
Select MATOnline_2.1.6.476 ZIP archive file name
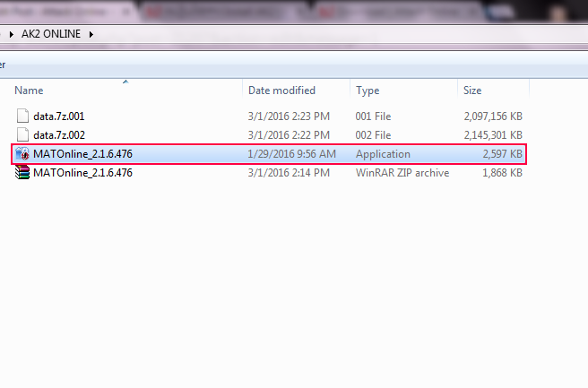[82, 173]
